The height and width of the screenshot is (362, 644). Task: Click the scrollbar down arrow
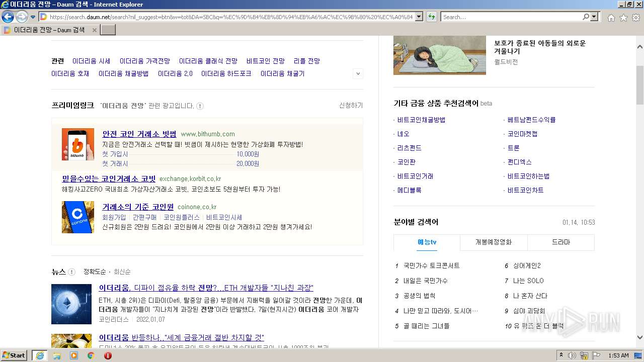[x=640, y=338]
